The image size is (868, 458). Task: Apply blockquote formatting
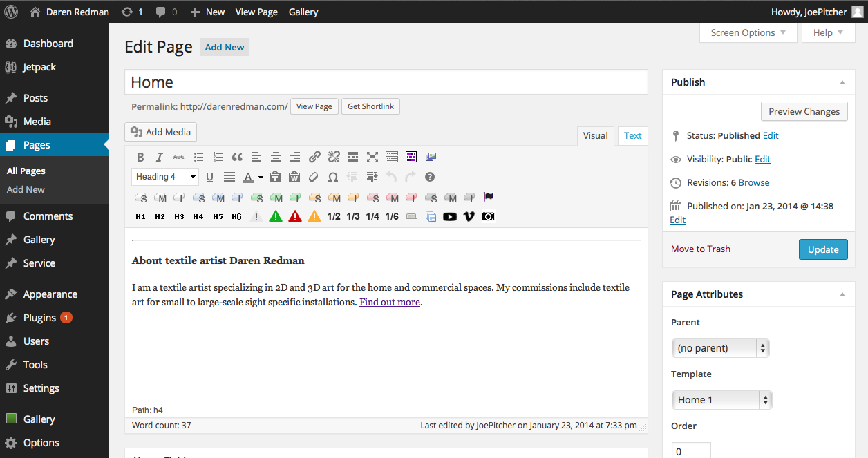coord(237,157)
